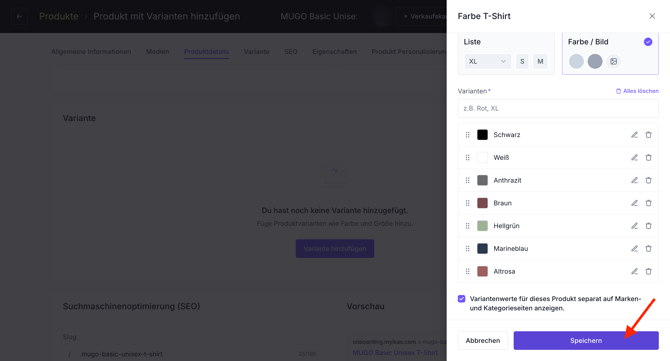Delete the Weiß variant
This screenshot has width=670, height=361.
coord(648,158)
